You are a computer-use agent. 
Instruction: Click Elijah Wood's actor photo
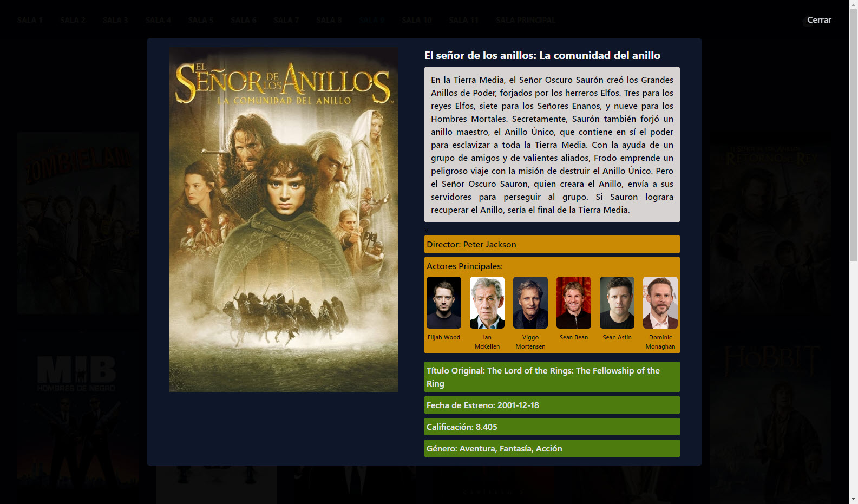pos(443,303)
